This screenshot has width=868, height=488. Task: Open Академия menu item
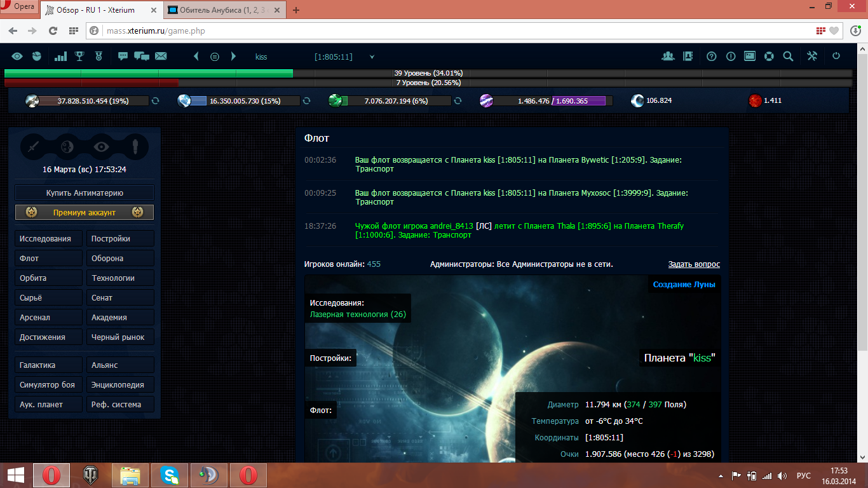120,318
